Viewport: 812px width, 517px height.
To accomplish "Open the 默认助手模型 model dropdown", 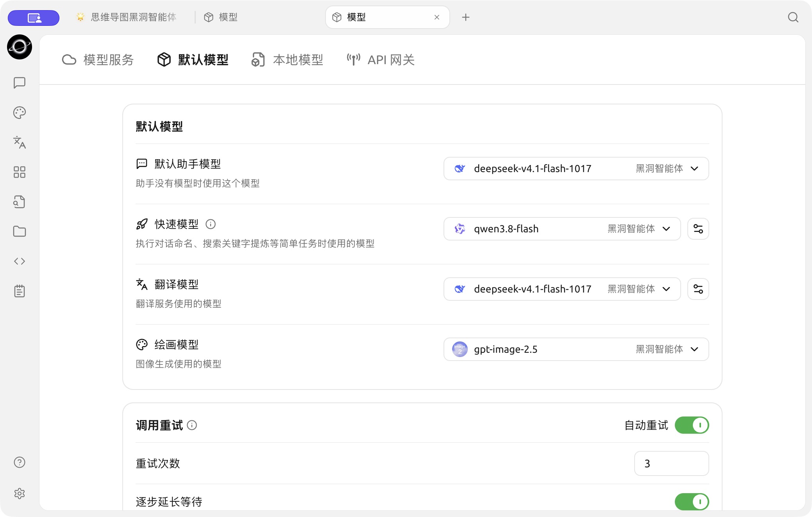I will tap(576, 169).
